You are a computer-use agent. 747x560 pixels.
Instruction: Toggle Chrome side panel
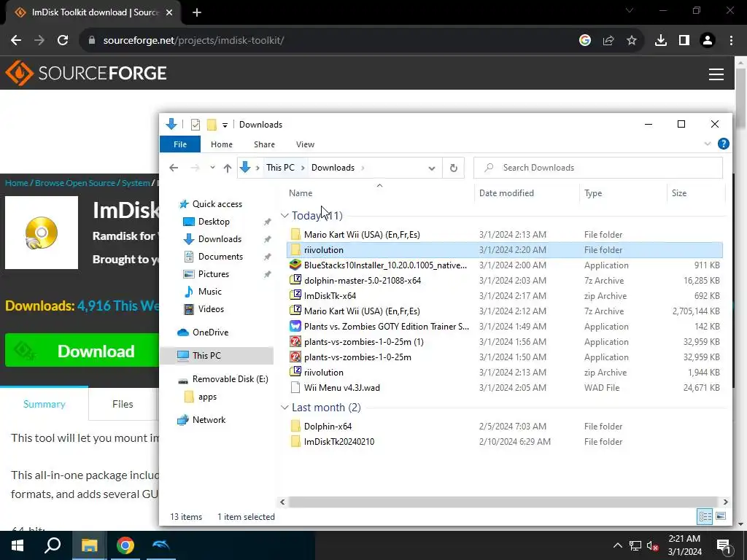684,41
